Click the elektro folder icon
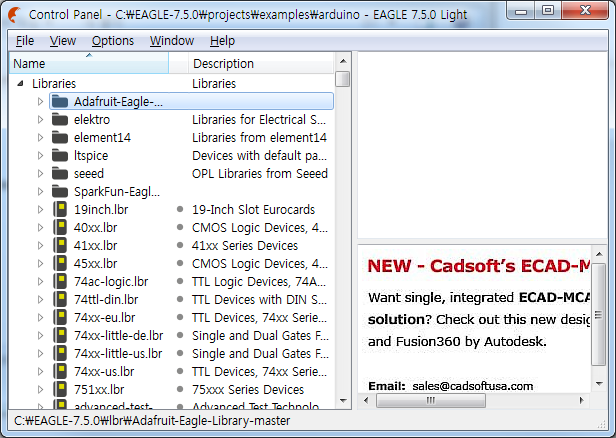The image size is (616, 438). [x=60, y=119]
